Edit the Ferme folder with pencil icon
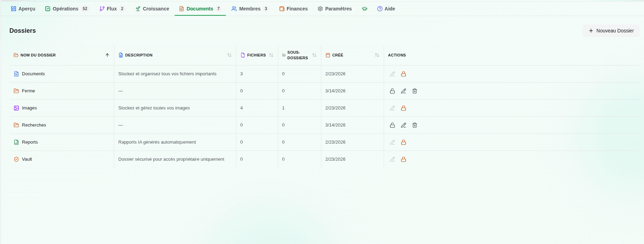Viewport: 644px width, 244px height. (x=404, y=91)
